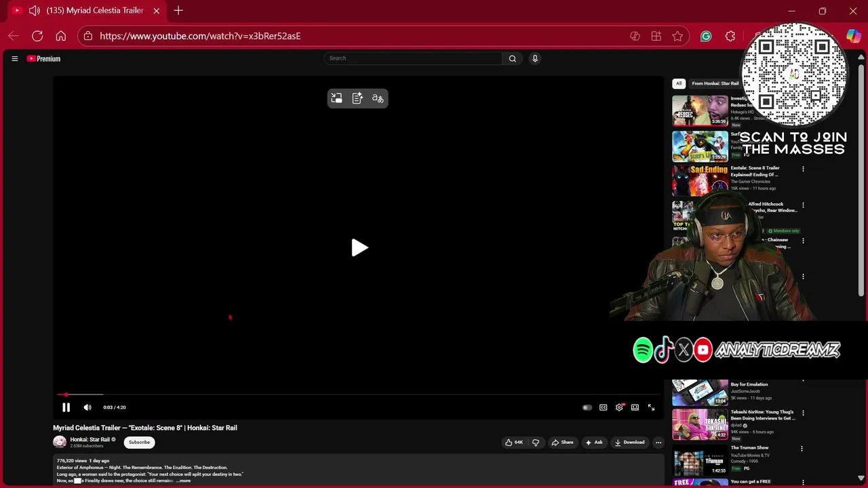Open the Honkai: Star Rail channel avatar
Screen dimensions: 868x488
60,442
